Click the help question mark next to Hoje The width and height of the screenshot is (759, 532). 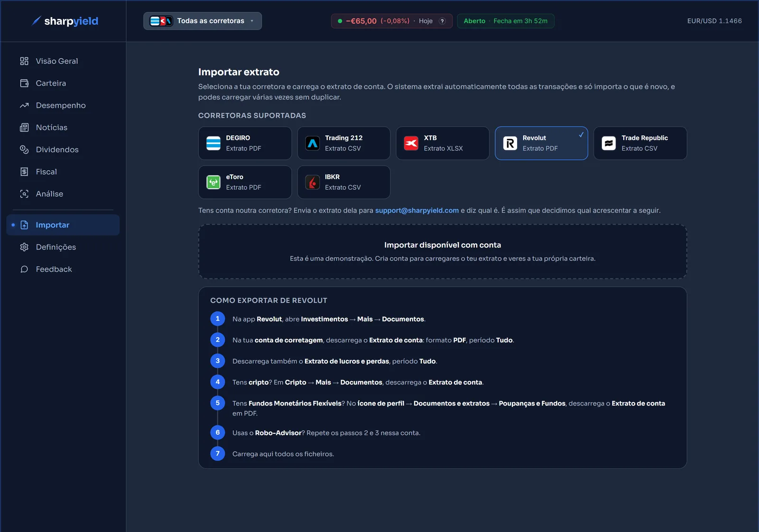pos(442,21)
